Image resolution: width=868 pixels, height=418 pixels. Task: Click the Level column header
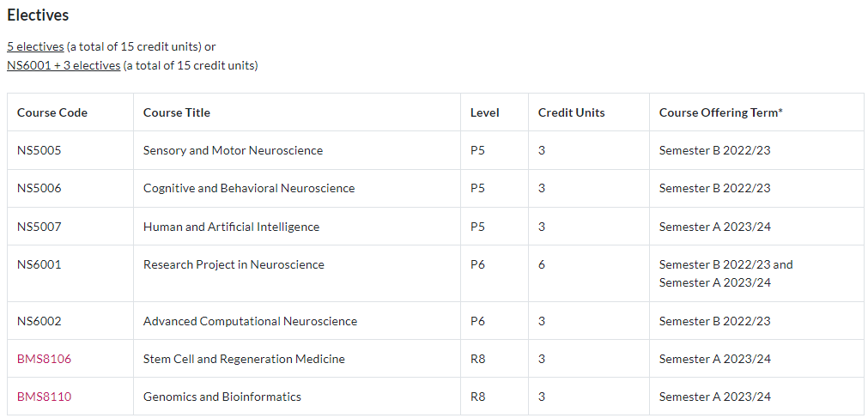pos(485,112)
